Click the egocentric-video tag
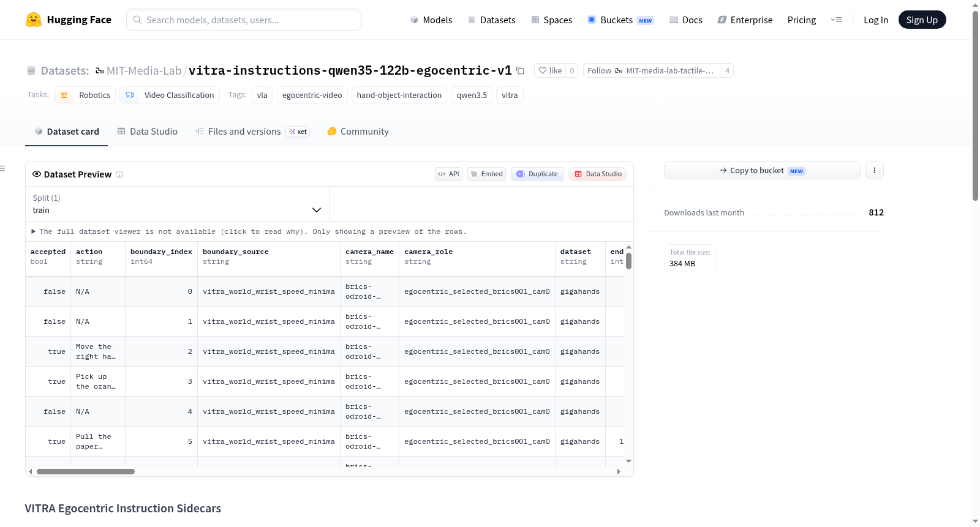This screenshot has width=980, height=527. [312, 95]
